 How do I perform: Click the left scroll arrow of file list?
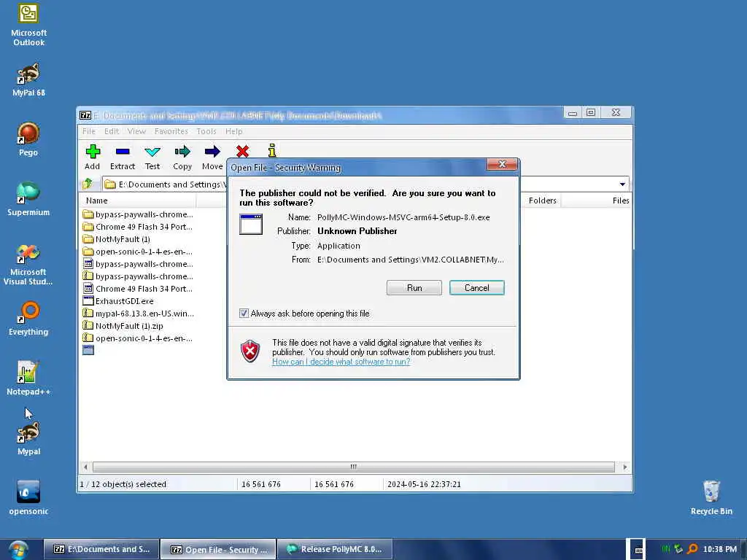pyautogui.click(x=85, y=467)
